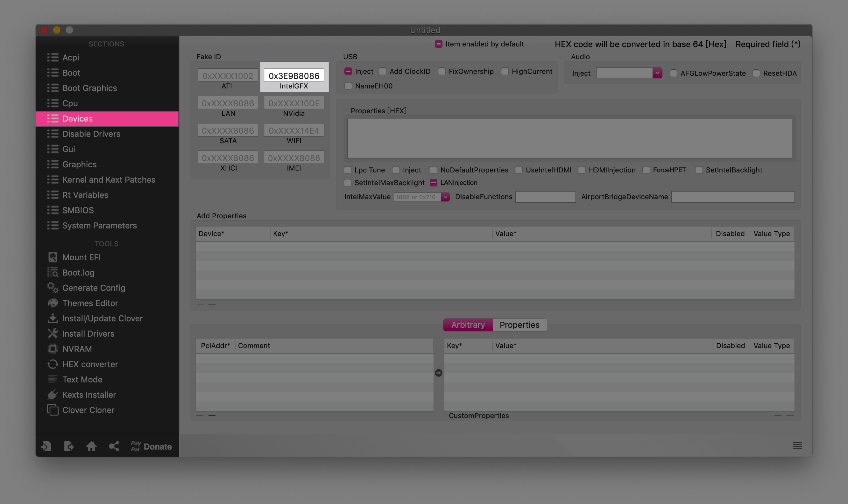Enable HighCurrent checkbox

(505, 71)
